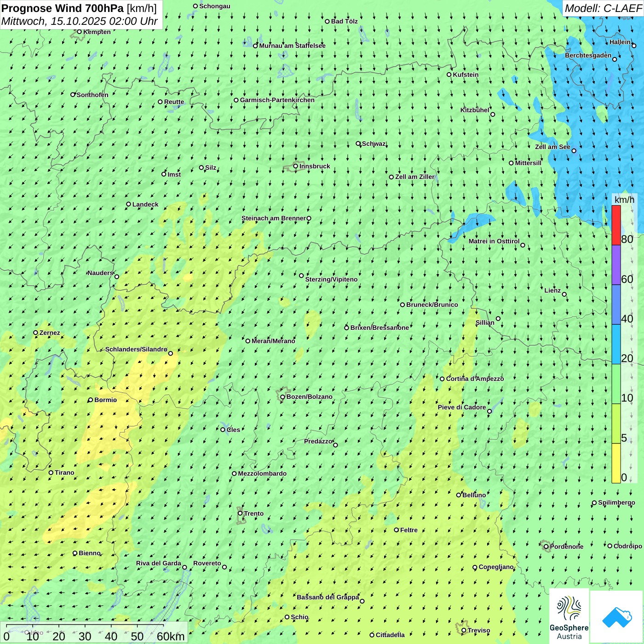Click the Feltre location marker
This screenshot has height=644, width=644.
pos(397,530)
